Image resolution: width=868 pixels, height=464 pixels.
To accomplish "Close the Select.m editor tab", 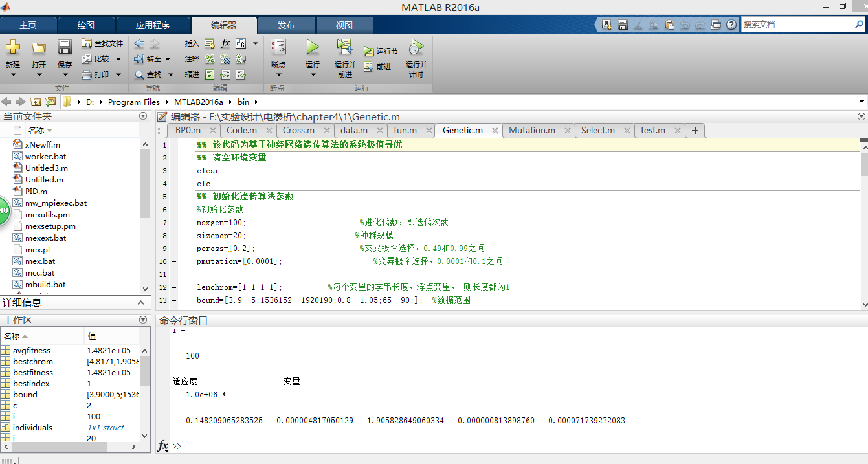I will [x=627, y=131].
